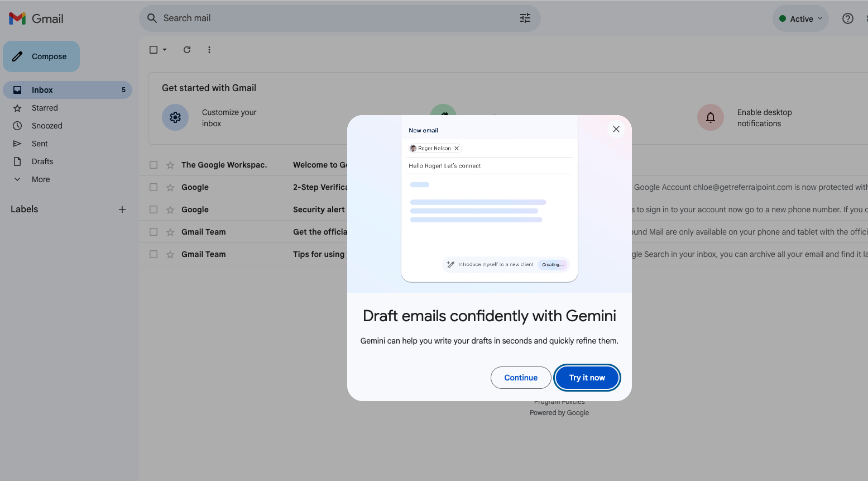Toggle the select all checkbox
The width and height of the screenshot is (868, 481).
(154, 50)
